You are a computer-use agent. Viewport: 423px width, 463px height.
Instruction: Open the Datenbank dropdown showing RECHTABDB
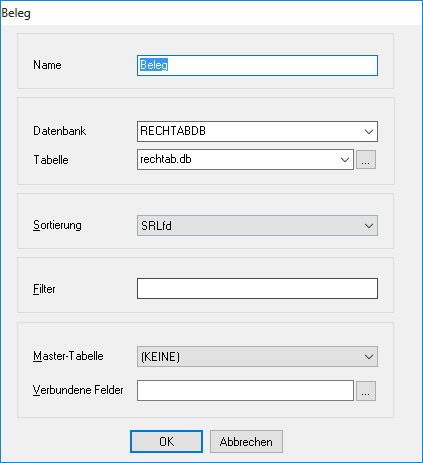[257, 131]
